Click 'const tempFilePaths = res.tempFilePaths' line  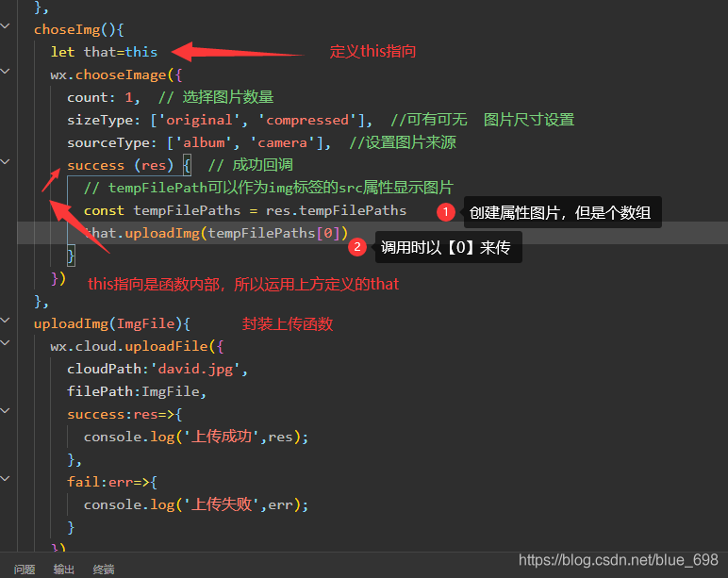click(x=245, y=211)
